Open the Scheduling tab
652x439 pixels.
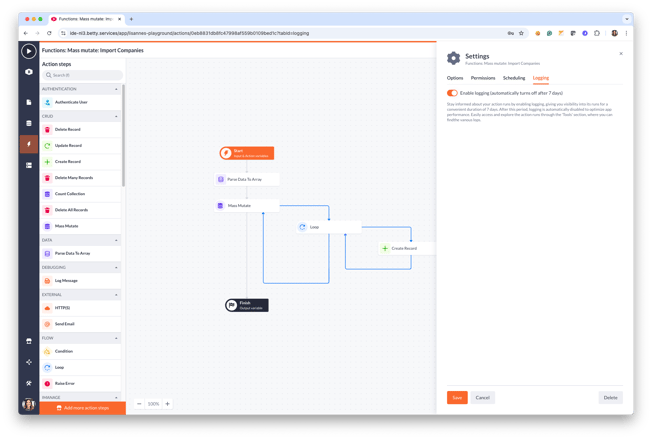point(514,77)
